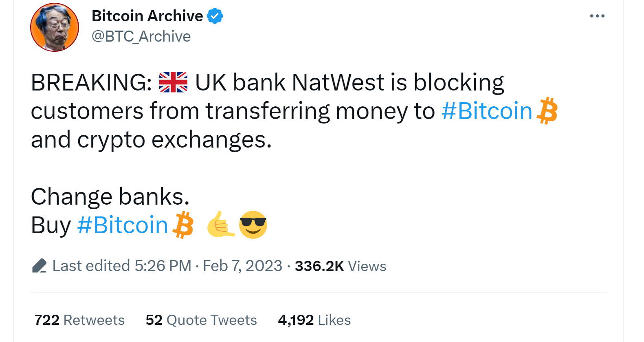Open the #Bitcoin hashtag after "money to"
The height and width of the screenshot is (342, 644).
point(487,111)
